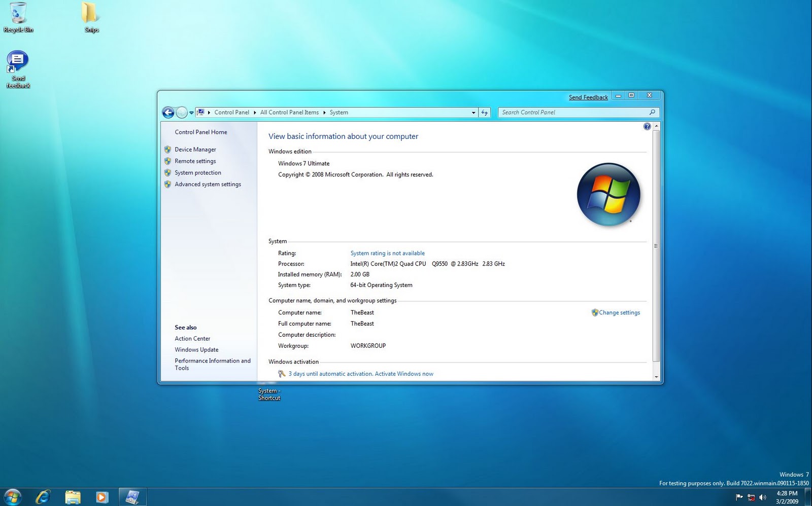Click Activate Windows now link

pyautogui.click(x=404, y=374)
